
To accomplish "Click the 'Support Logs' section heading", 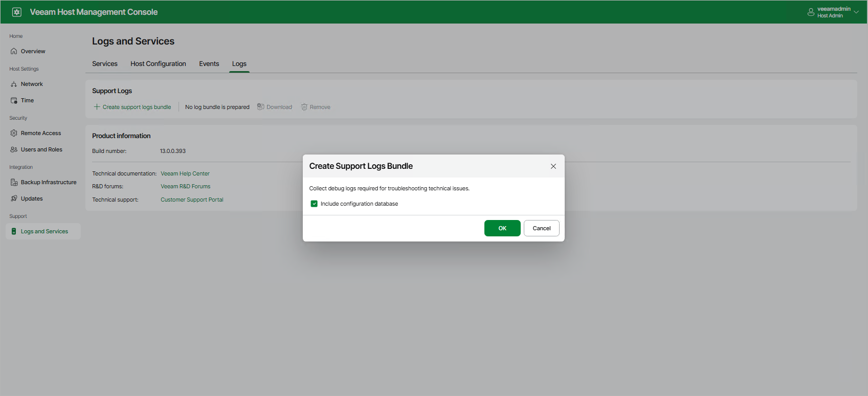I will (x=112, y=91).
